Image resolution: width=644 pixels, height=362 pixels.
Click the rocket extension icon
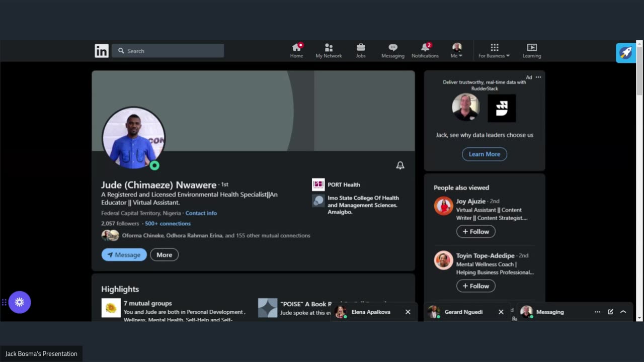[x=626, y=53]
